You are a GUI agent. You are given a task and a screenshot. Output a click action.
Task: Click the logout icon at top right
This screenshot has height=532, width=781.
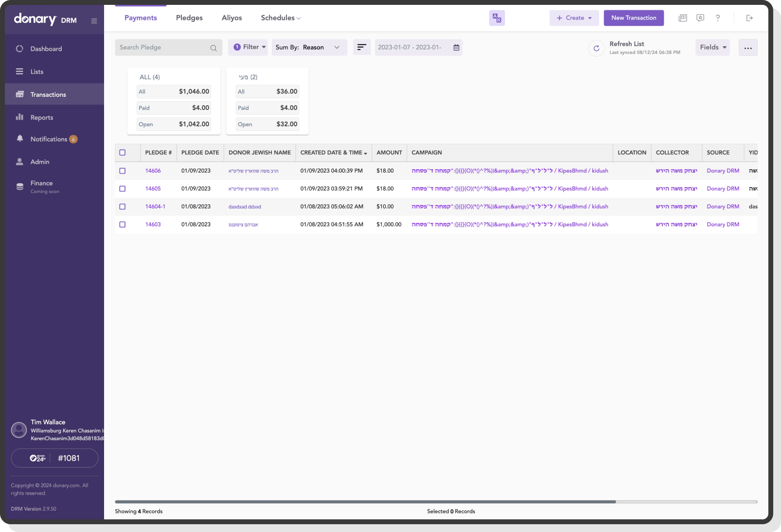[749, 18]
